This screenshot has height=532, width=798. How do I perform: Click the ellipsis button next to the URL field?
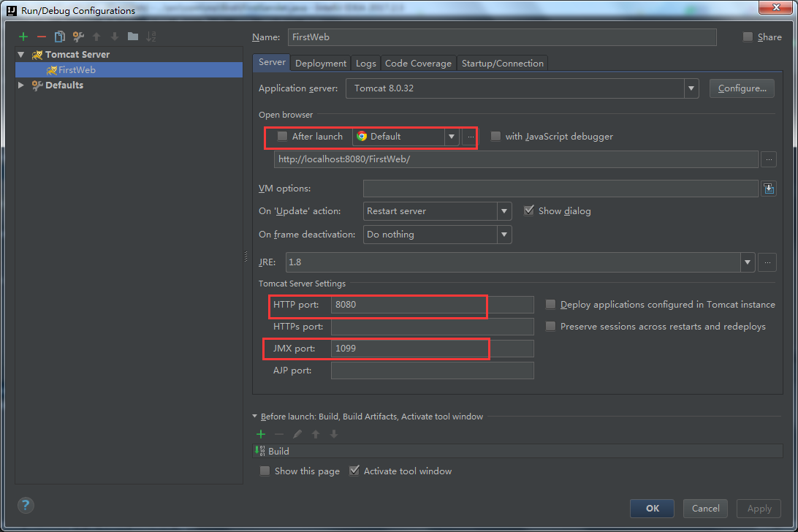(x=769, y=159)
